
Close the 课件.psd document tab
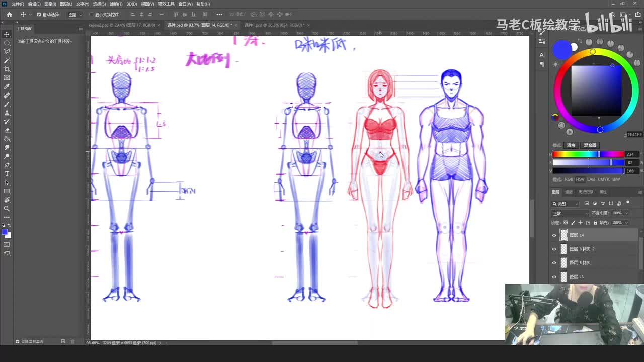(x=235, y=25)
